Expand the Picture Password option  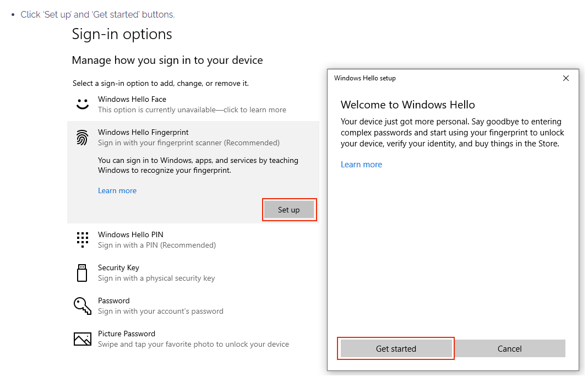tap(193, 339)
